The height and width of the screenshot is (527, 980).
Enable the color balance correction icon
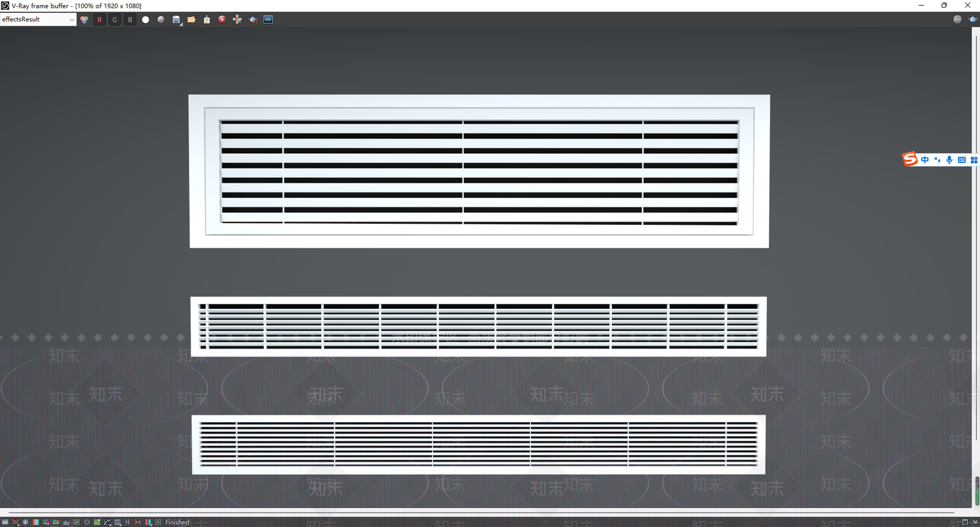[56, 522]
